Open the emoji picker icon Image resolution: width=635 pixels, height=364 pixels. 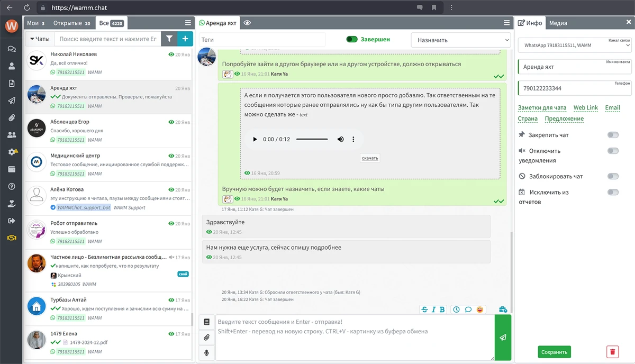tap(480, 310)
